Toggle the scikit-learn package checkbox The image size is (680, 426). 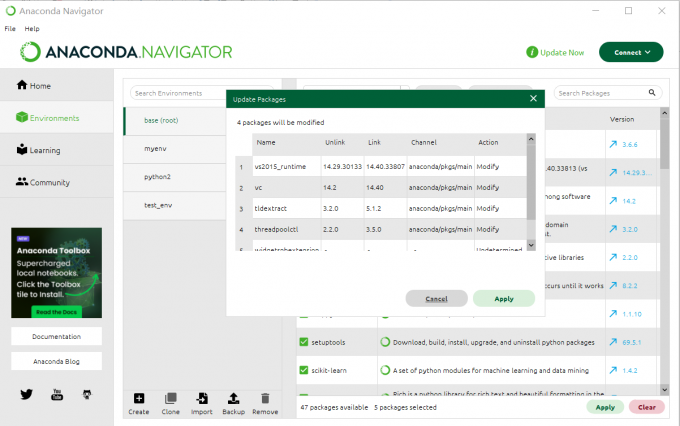pyautogui.click(x=304, y=370)
